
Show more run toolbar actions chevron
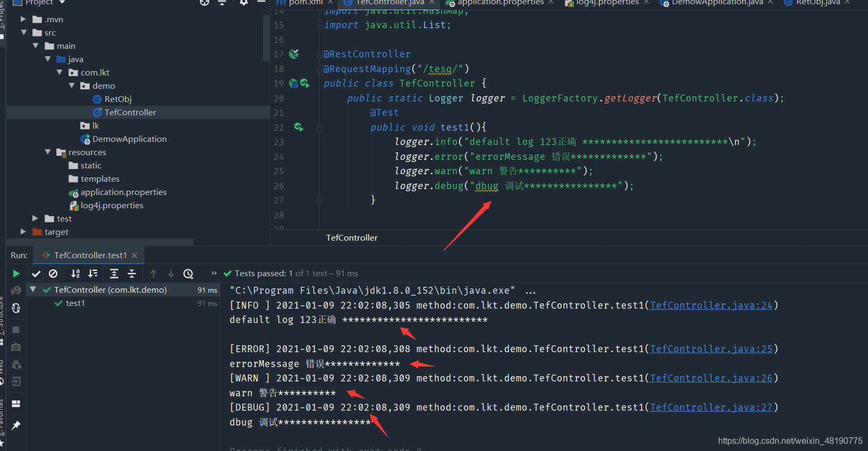click(214, 273)
